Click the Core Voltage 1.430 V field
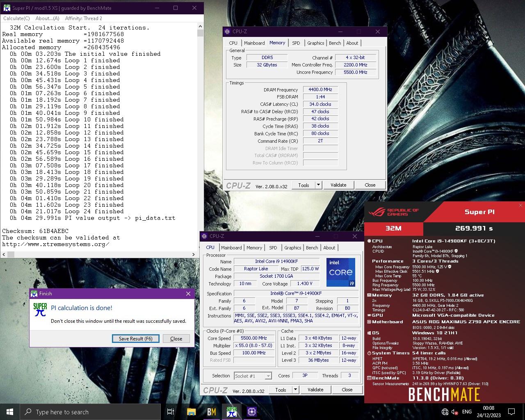The image size is (525, 420). point(305,283)
